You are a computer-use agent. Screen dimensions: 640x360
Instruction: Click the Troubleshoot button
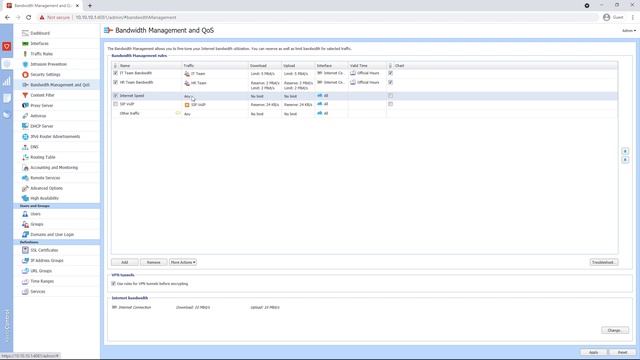click(604, 262)
